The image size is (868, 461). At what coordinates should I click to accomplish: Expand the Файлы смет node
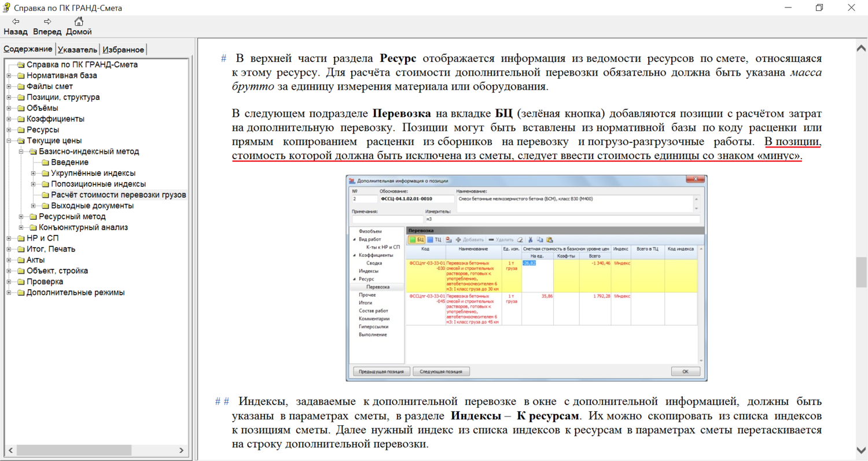(9, 87)
